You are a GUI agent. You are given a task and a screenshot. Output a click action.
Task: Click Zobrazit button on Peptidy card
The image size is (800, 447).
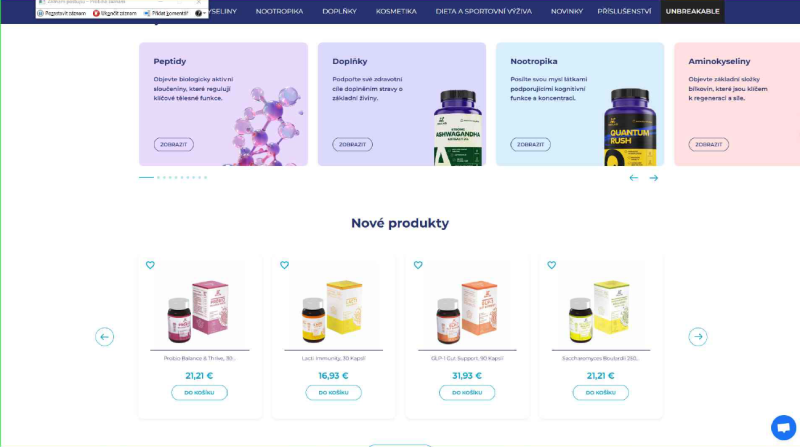pyautogui.click(x=173, y=144)
